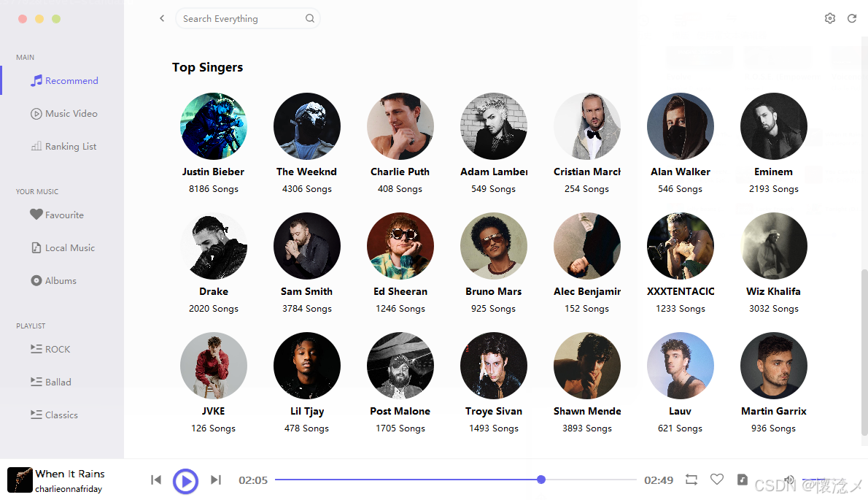868x500 pixels.
Task: Open Wiz Khalifa's singer avatar
Action: (773, 246)
